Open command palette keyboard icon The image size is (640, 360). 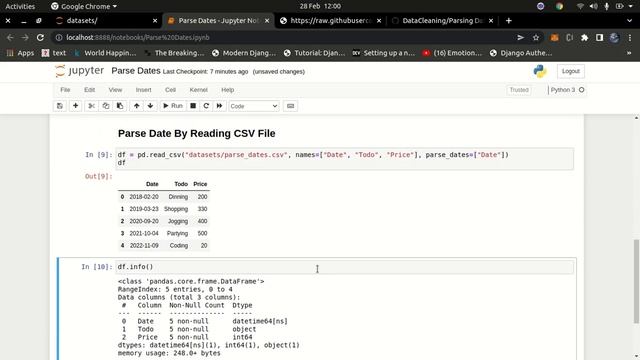tap(290, 106)
